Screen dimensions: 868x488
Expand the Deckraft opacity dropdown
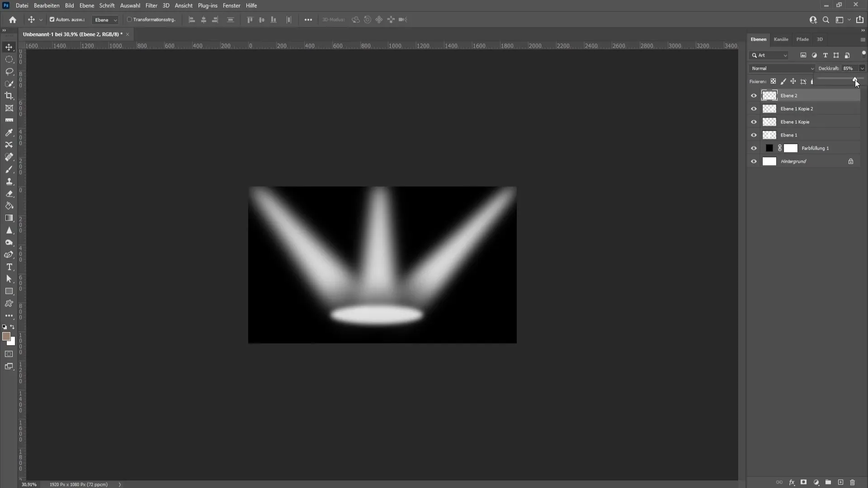862,68
